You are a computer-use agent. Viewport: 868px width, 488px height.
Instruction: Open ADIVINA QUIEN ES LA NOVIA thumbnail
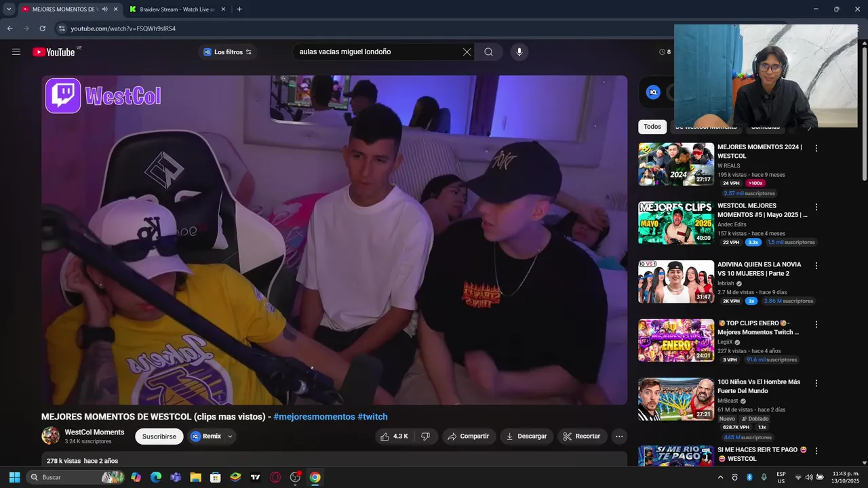676,282
